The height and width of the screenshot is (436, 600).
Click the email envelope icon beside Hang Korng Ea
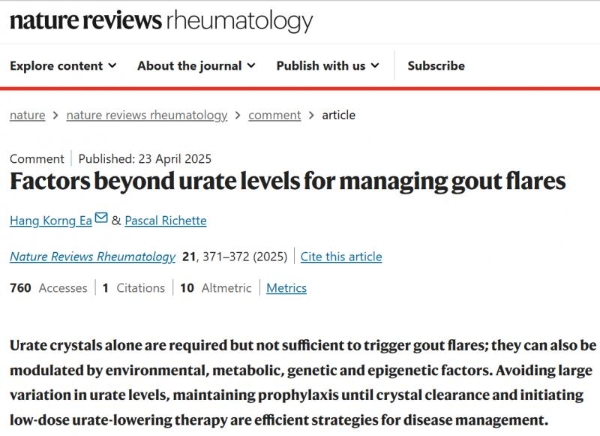tap(101, 218)
